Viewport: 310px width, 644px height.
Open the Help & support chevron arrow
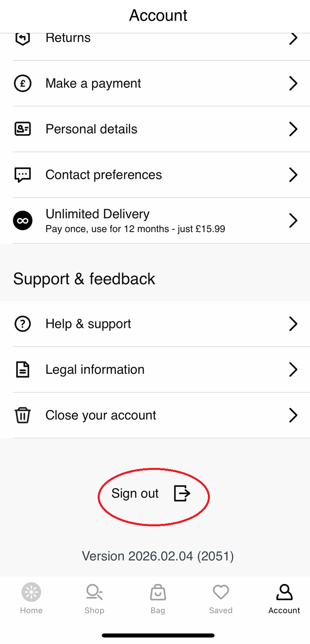[x=293, y=324]
